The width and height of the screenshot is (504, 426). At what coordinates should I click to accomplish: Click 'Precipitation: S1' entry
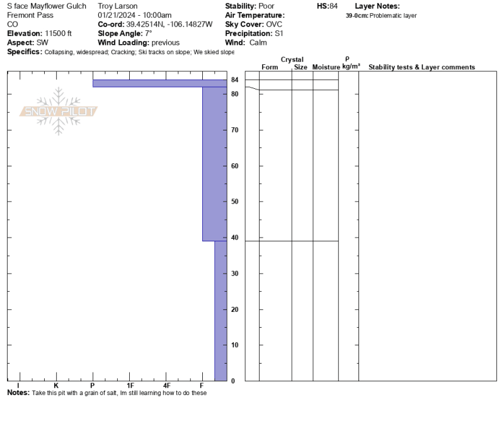tap(254, 33)
